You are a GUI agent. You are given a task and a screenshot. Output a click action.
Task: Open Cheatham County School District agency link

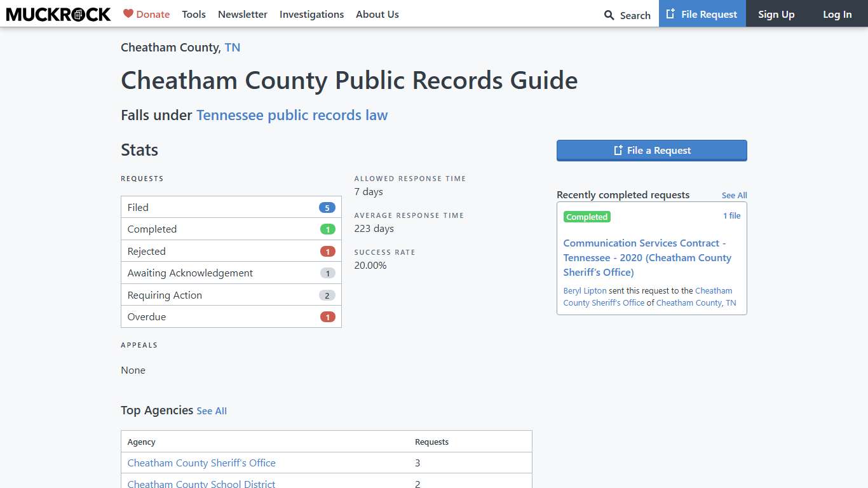click(x=201, y=484)
